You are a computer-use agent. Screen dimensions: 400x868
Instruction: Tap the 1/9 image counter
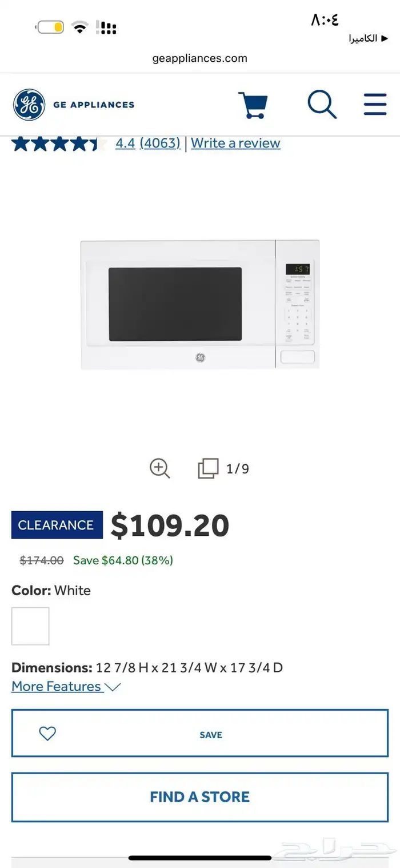click(x=238, y=469)
